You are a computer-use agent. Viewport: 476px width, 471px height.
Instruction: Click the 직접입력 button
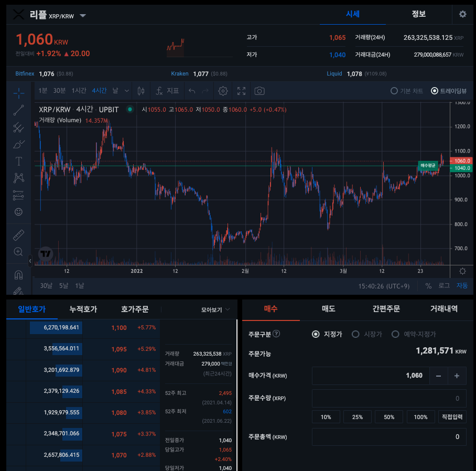452,417
